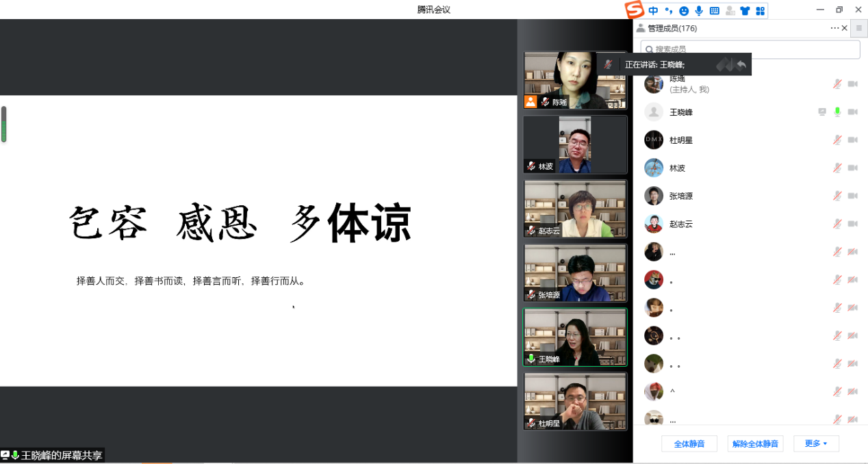
Task: Open the three-dots menu in members panel header
Action: (x=834, y=28)
